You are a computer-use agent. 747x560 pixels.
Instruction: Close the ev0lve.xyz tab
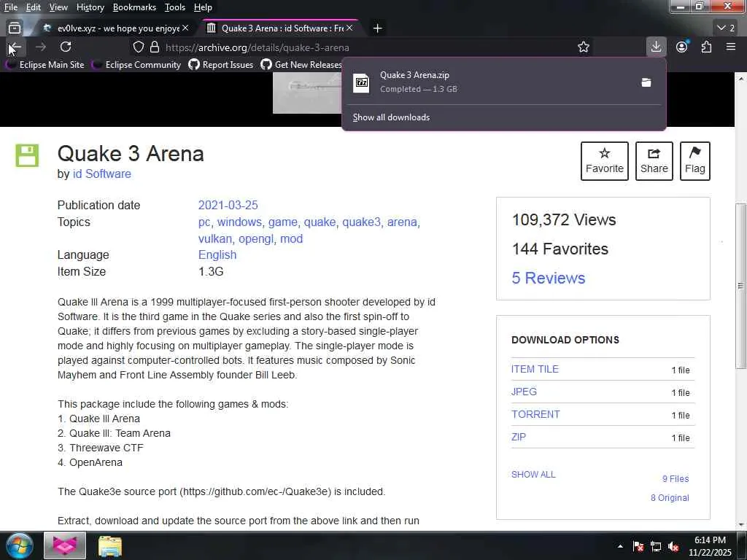pos(185,28)
